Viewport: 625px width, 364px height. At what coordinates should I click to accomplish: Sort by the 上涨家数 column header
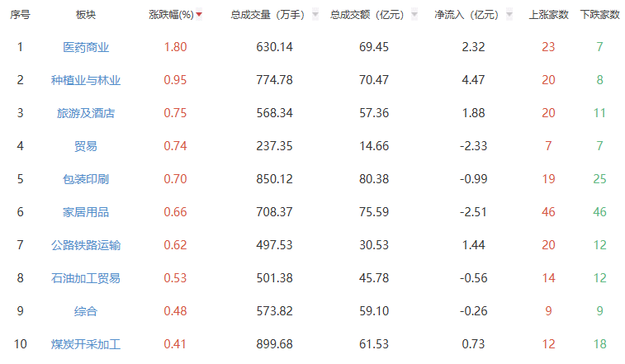pyautogui.click(x=548, y=14)
